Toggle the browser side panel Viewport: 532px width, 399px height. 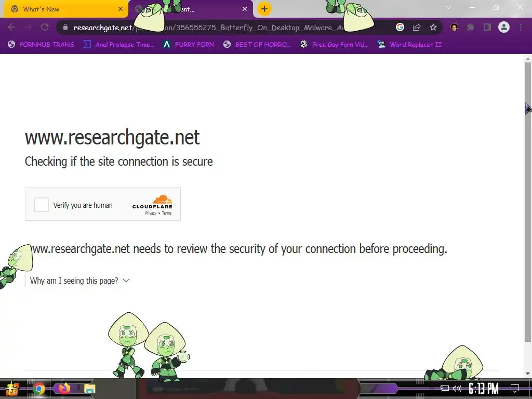[x=487, y=27]
